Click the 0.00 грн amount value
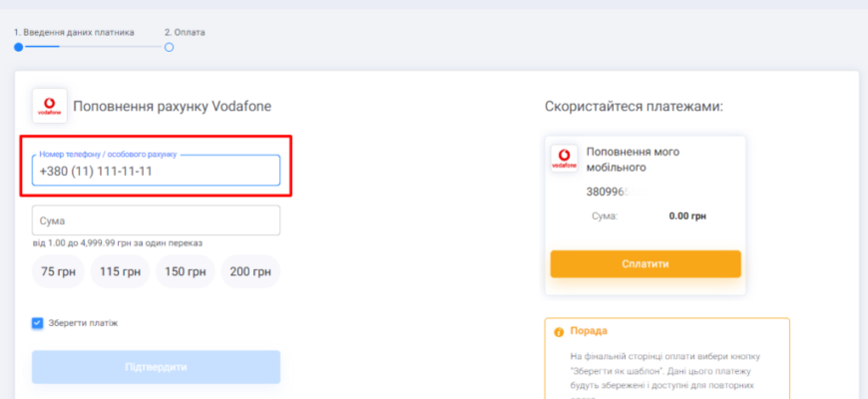Viewport: 868px width, 399px height. click(687, 215)
